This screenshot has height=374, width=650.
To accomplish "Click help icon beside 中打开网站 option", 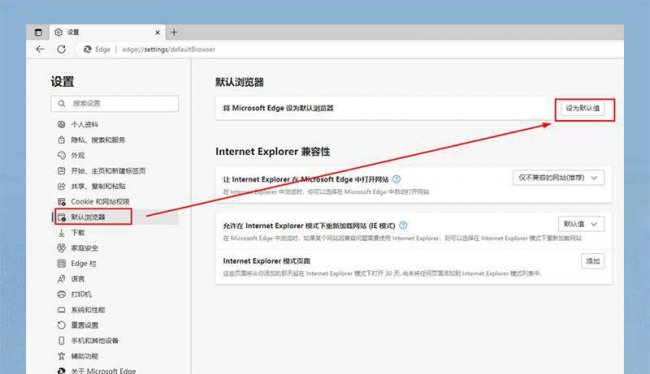I will pyautogui.click(x=397, y=179).
